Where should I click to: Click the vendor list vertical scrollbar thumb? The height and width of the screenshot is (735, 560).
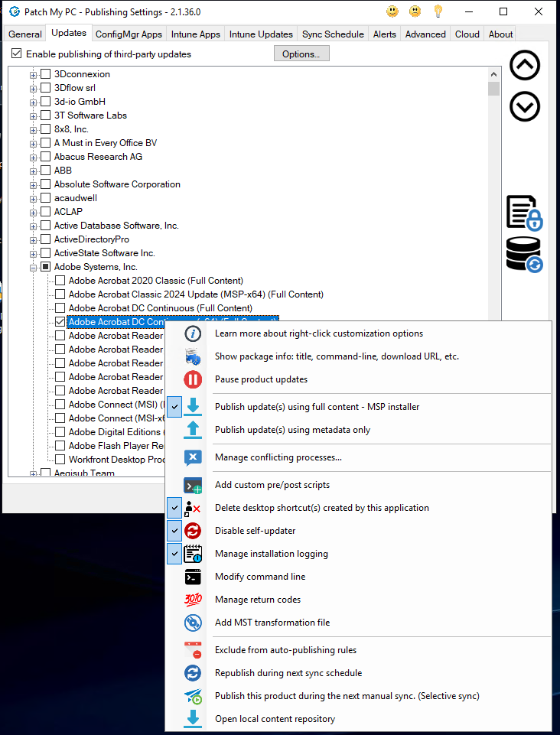[x=493, y=88]
